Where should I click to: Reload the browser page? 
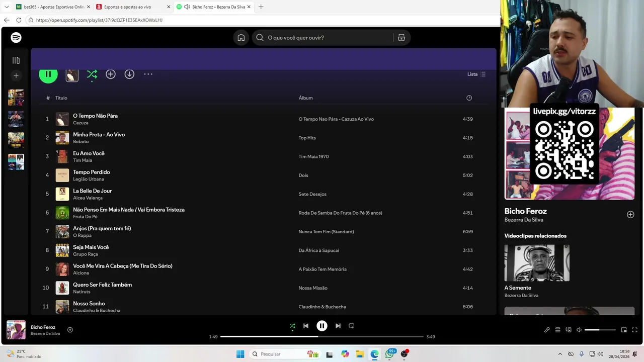click(x=19, y=20)
